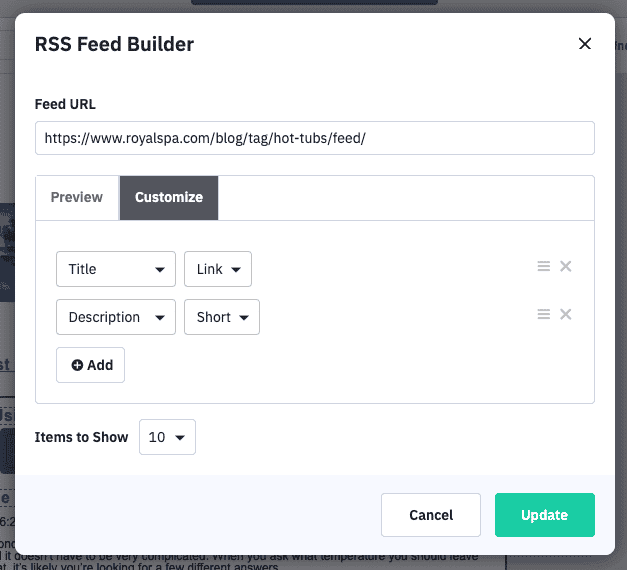The height and width of the screenshot is (570, 627).
Task: Switch to the Preview tab
Action: 77,197
